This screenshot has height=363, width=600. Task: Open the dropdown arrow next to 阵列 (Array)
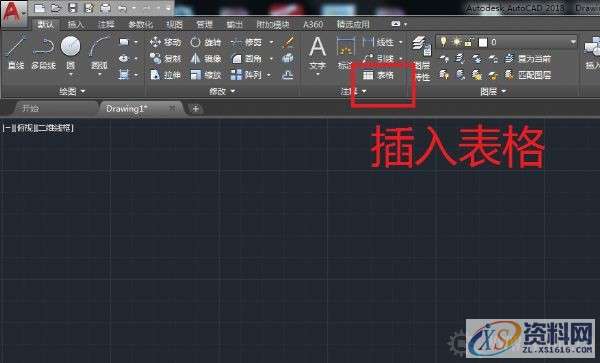(269, 75)
